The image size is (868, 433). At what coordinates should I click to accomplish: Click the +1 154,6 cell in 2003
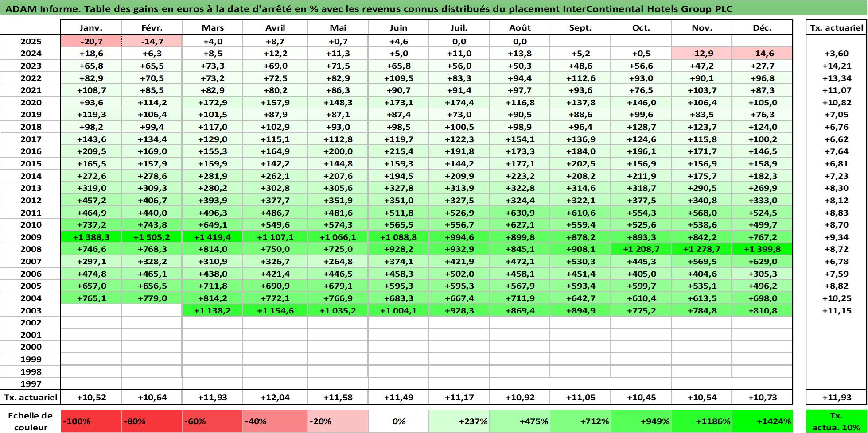275,311
